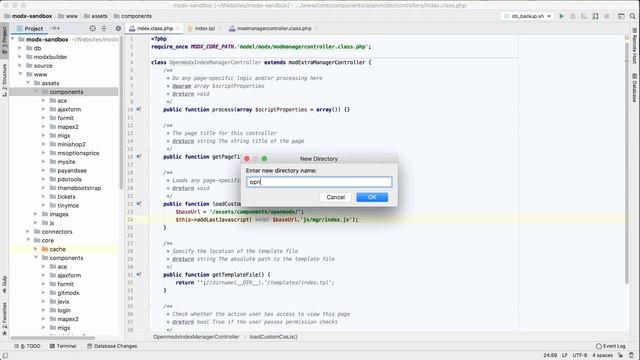Click the Project tree horizontal scrollbar
The image size is (640, 360).
click(x=53, y=338)
